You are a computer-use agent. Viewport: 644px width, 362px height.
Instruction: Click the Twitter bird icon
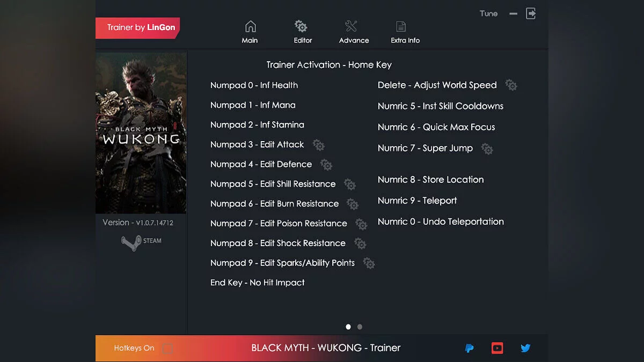525,349
